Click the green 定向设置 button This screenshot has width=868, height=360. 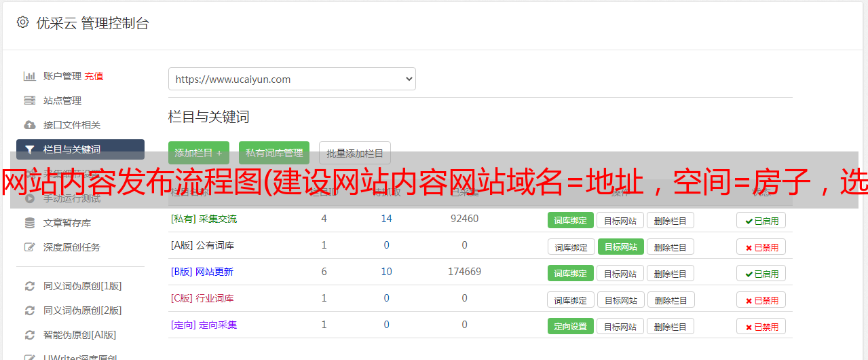coord(571,326)
